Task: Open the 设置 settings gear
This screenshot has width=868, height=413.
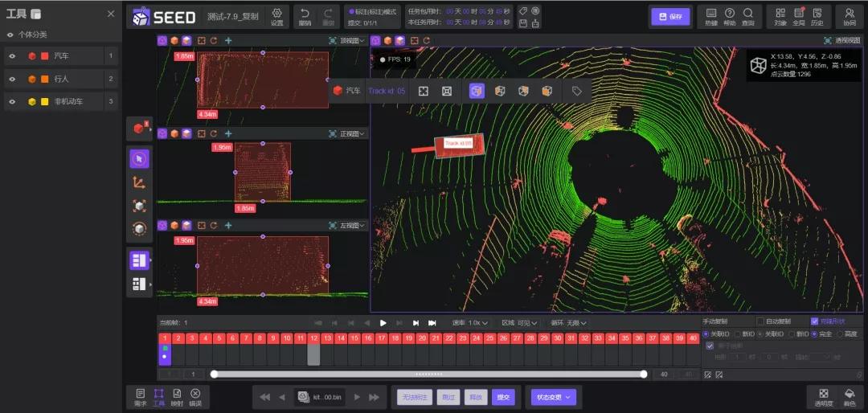Action: (276, 17)
